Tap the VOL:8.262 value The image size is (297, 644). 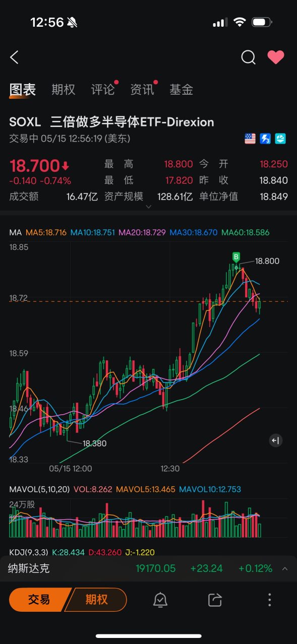click(x=93, y=489)
